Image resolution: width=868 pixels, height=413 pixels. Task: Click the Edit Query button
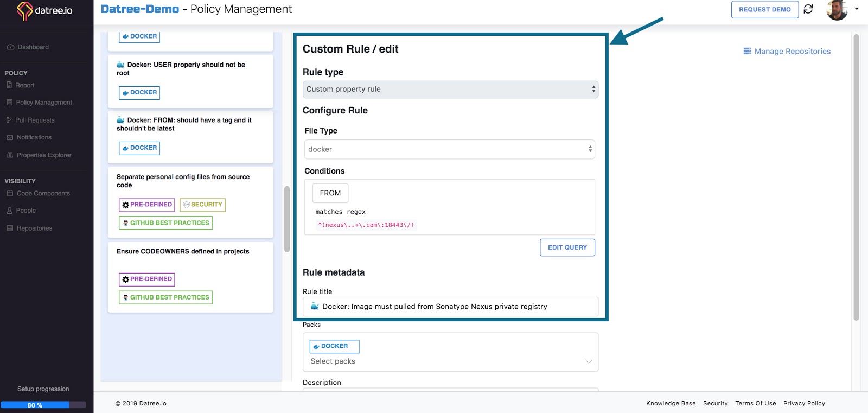point(567,247)
